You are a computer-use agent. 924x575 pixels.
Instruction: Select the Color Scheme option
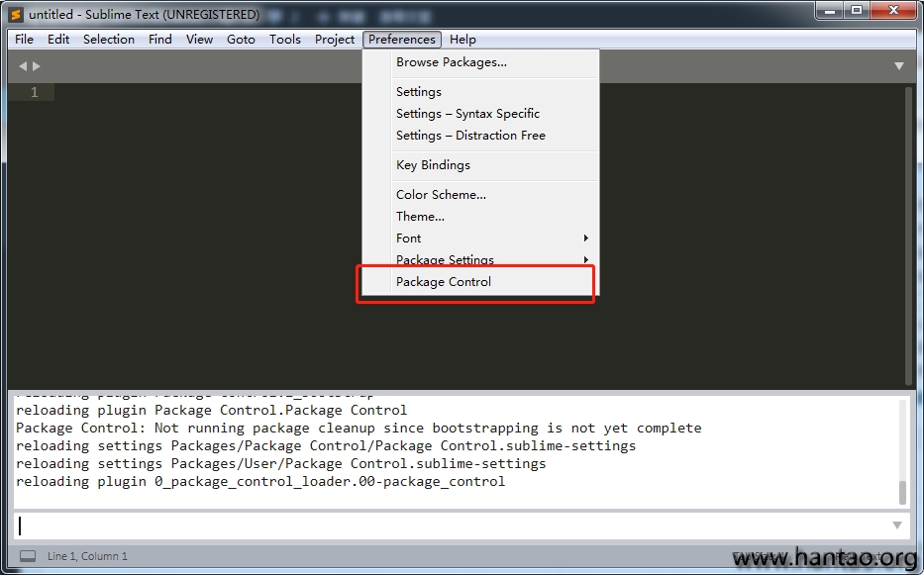[441, 195]
